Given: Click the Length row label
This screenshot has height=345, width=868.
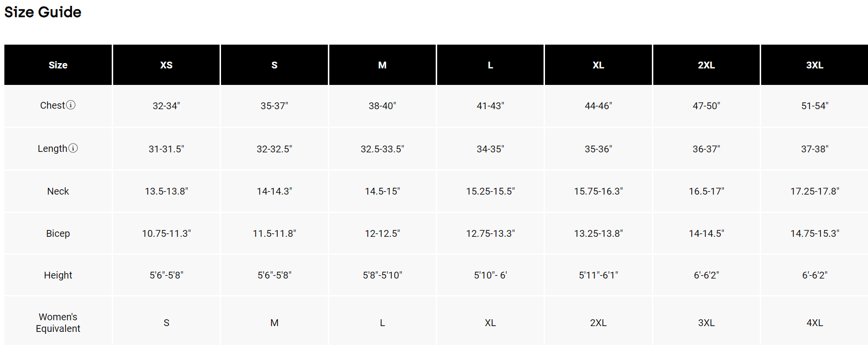Looking at the screenshot, I should pos(52,148).
